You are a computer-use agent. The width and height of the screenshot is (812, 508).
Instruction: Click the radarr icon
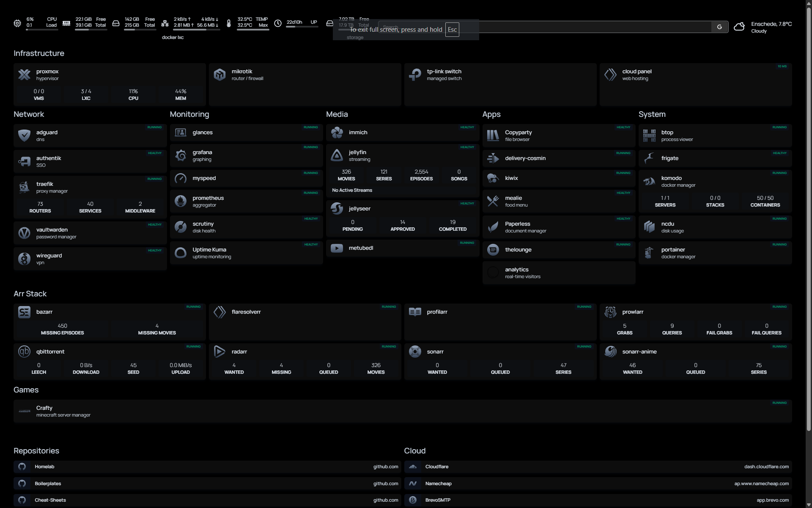pos(219,352)
